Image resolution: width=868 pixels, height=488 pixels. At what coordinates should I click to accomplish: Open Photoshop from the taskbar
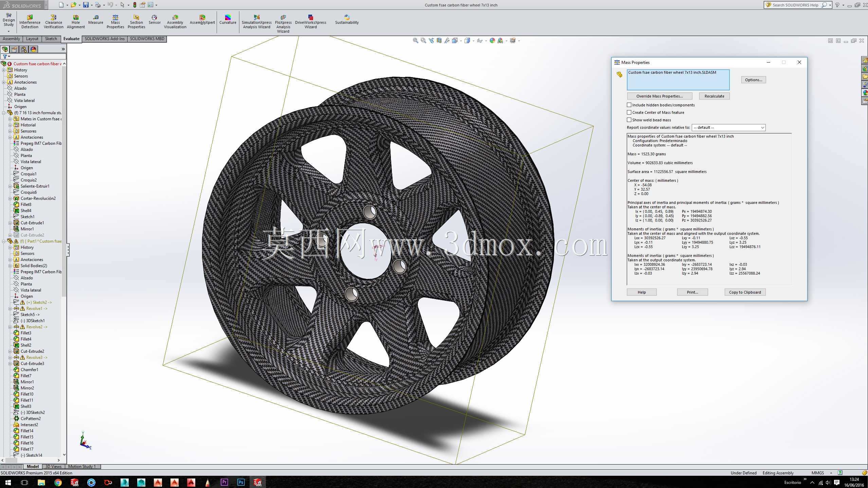pos(241,482)
